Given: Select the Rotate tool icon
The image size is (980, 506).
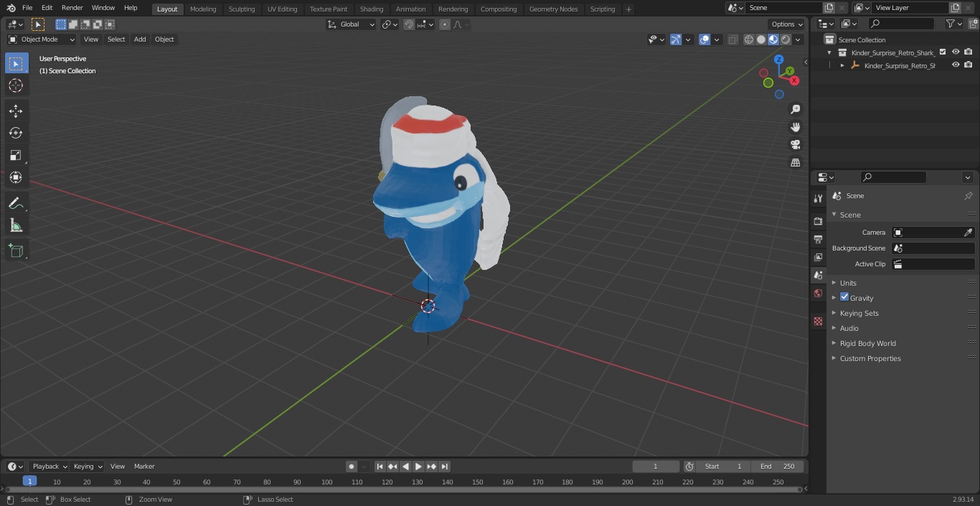Looking at the screenshot, I should click(16, 133).
